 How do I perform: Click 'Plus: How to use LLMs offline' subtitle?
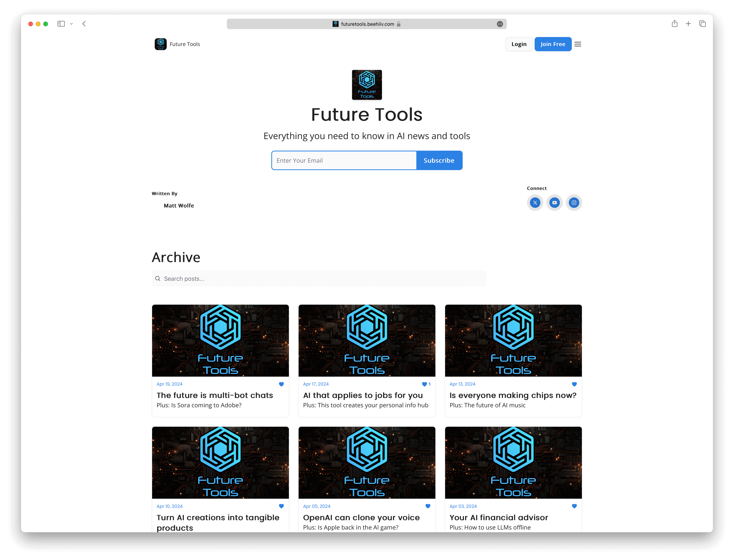point(490,527)
